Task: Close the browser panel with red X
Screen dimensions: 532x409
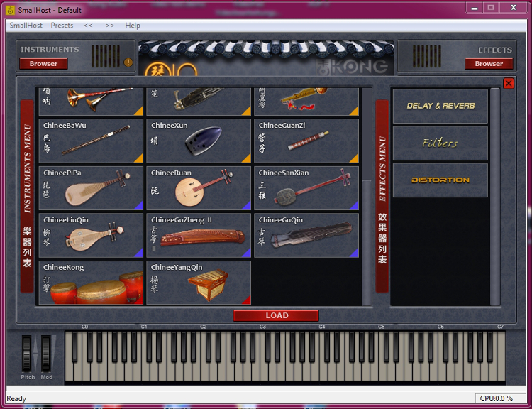Action: pos(509,83)
